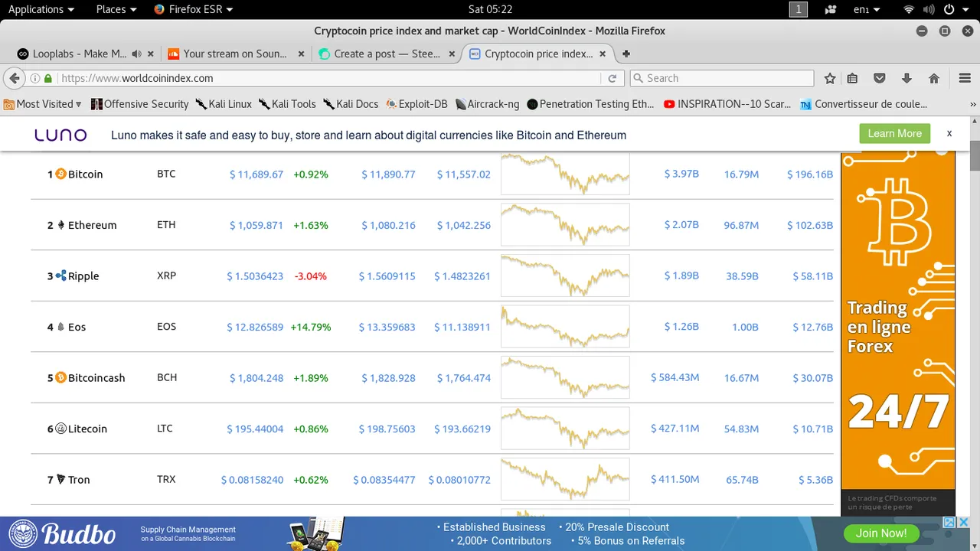
Task: Click the workspace indicator labeled 1
Action: (799, 9)
